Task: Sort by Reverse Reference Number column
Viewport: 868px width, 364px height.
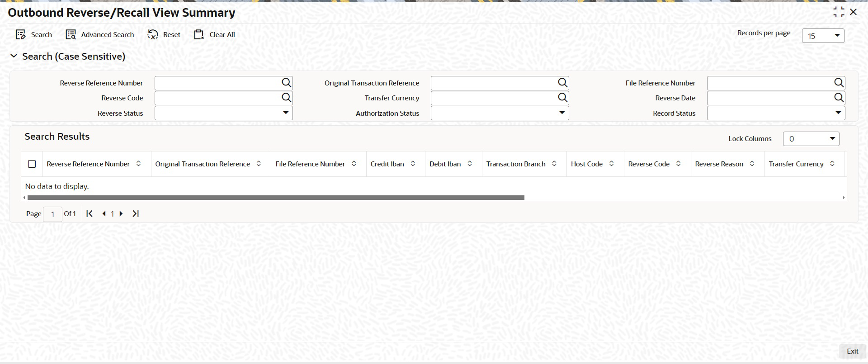Action: coord(138,164)
